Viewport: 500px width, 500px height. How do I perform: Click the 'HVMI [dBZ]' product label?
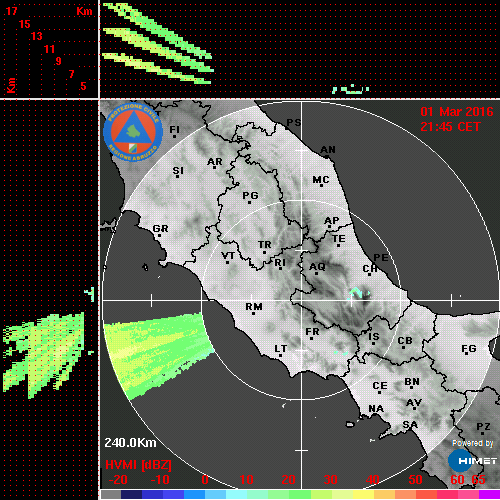[x=138, y=465]
